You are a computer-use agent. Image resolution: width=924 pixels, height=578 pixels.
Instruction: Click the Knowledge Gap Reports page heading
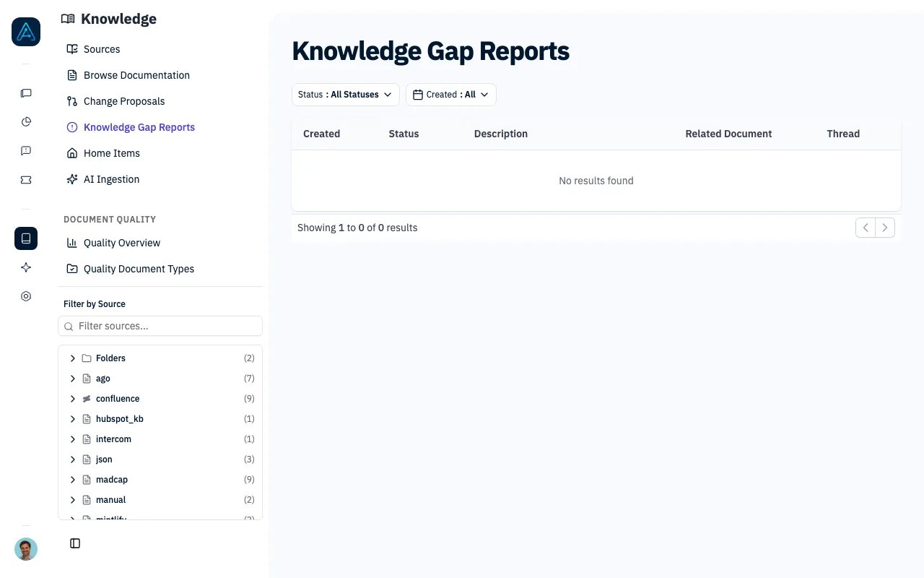click(431, 51)
